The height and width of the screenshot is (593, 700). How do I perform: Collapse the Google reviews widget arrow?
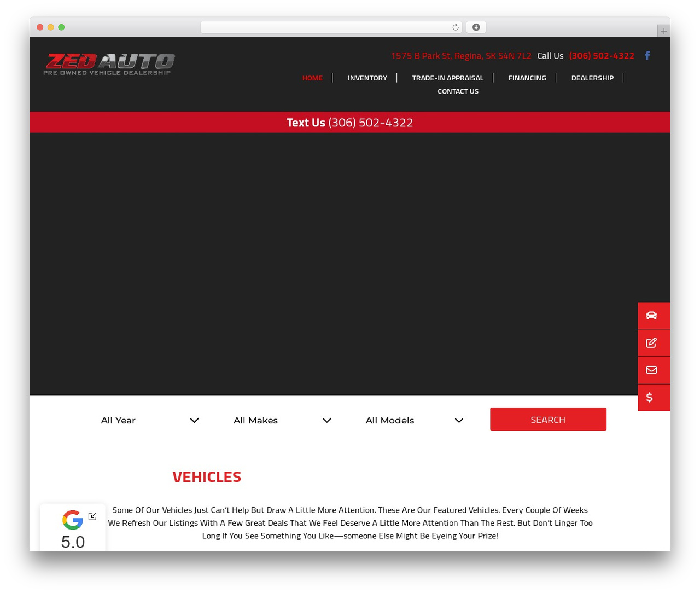[92, 516]
